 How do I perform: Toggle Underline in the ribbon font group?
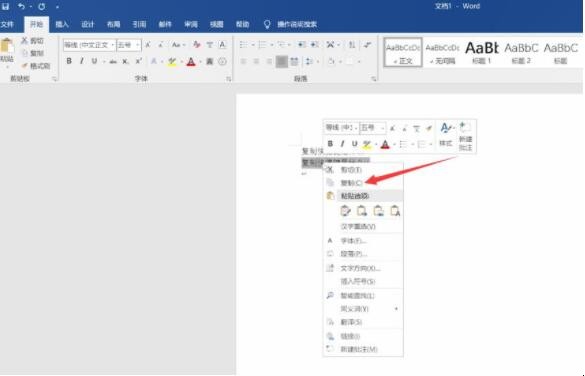[x=94, y=61]
